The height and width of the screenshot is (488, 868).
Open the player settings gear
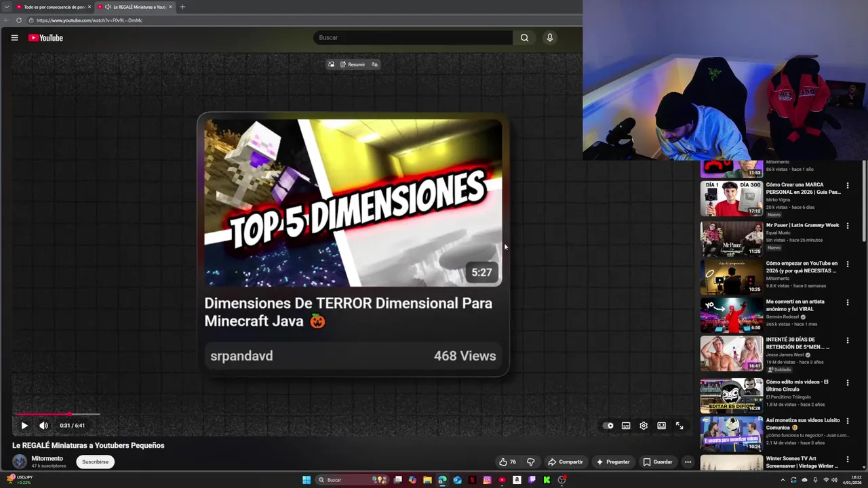point(644,426)
